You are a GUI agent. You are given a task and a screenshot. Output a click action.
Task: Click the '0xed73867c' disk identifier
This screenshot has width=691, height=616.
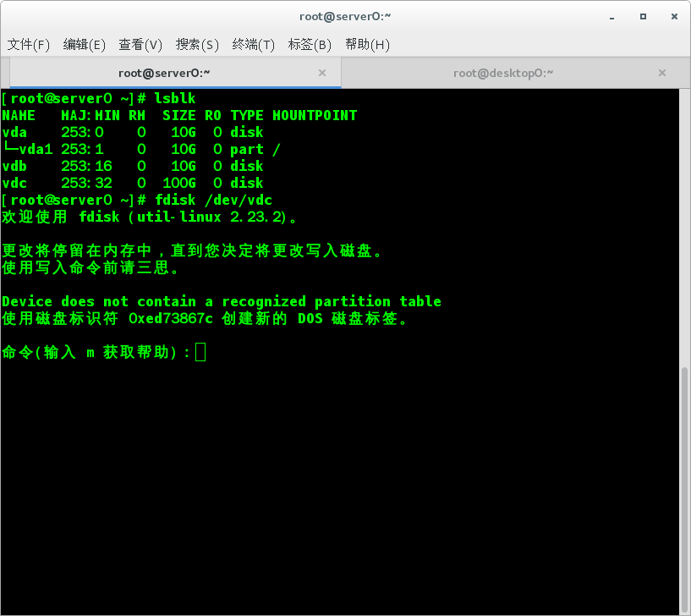171,318
